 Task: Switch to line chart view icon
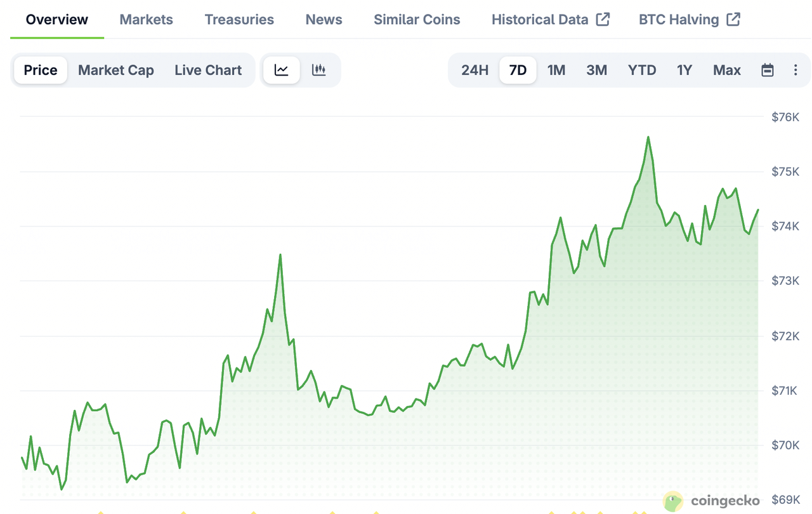[281, 70]
